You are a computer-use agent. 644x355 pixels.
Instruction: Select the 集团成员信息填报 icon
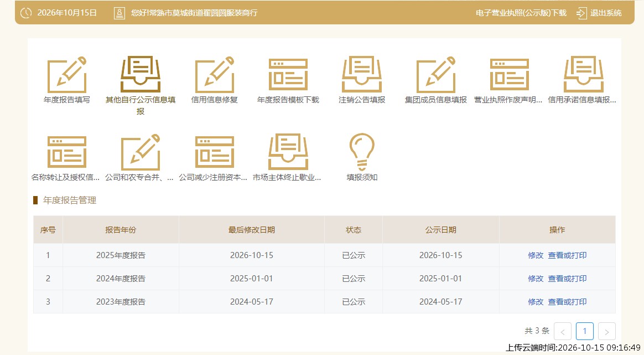pos(436,75)
